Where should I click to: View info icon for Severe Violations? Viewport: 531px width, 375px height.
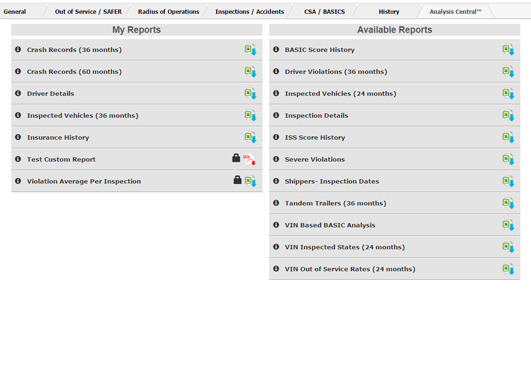(x=276, y=159)
